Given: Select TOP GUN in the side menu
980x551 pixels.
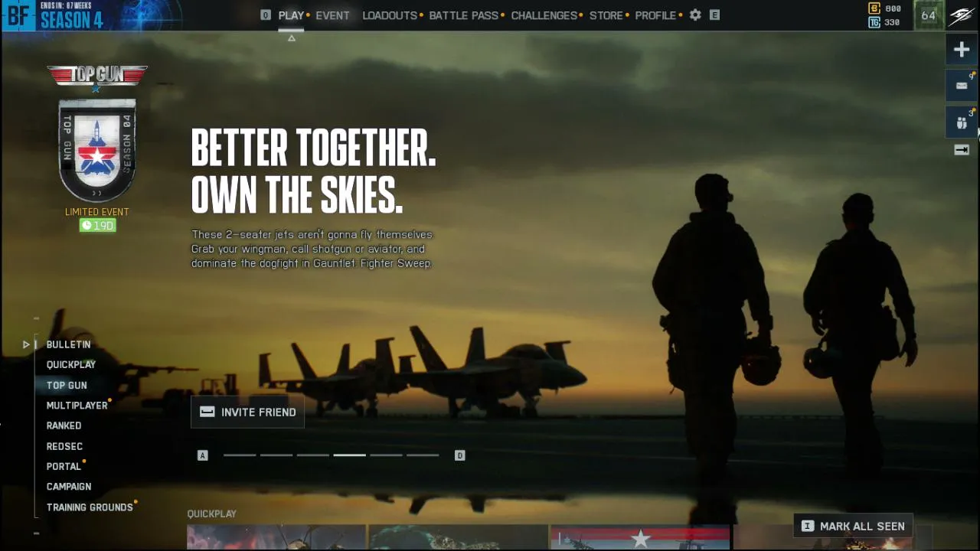Looking at the screenshot, I should [67, 386].
